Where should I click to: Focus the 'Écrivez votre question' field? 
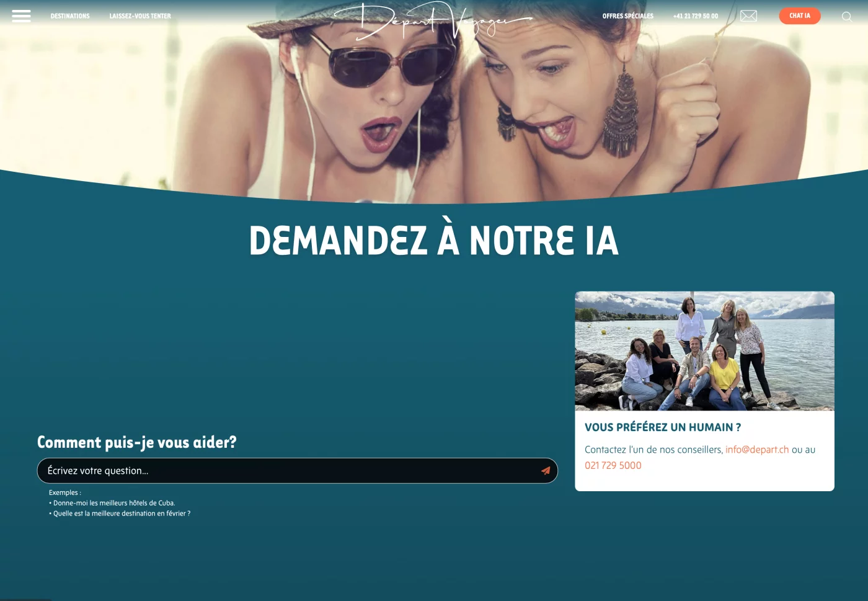298,471
